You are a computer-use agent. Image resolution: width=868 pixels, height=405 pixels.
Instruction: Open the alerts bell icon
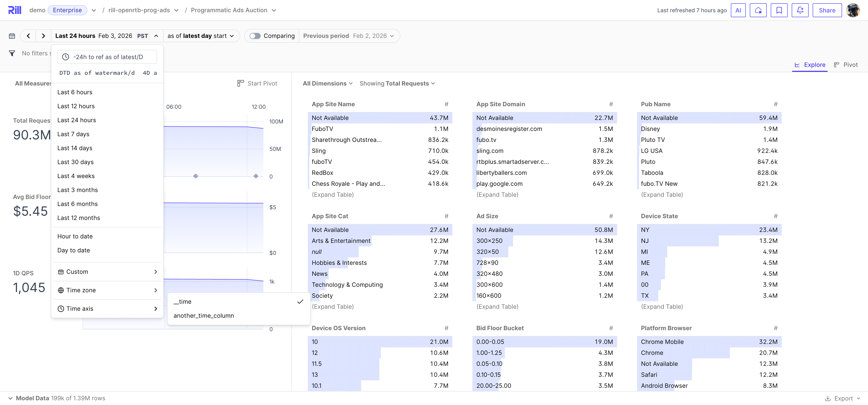[x=800, y=10]
